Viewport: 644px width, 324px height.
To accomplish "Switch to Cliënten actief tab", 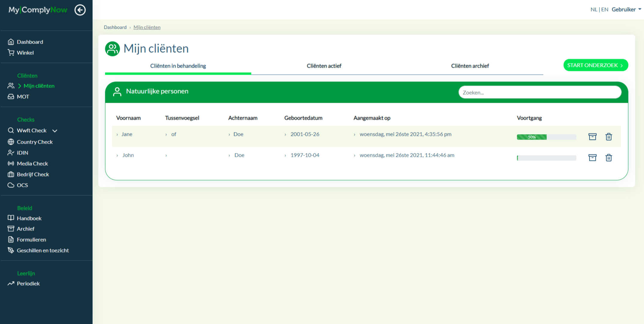I will point(324,66).
